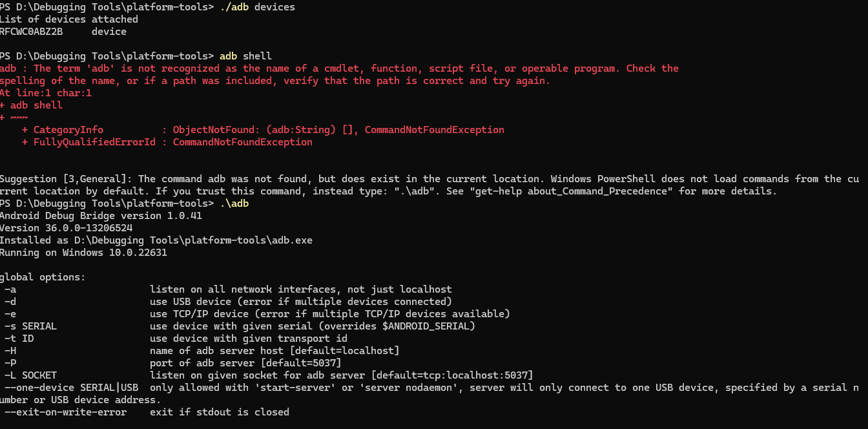Click the '--one-device SERIAL|USB' option
Viewport: 868px width, 429px height.
coord(71,388)
